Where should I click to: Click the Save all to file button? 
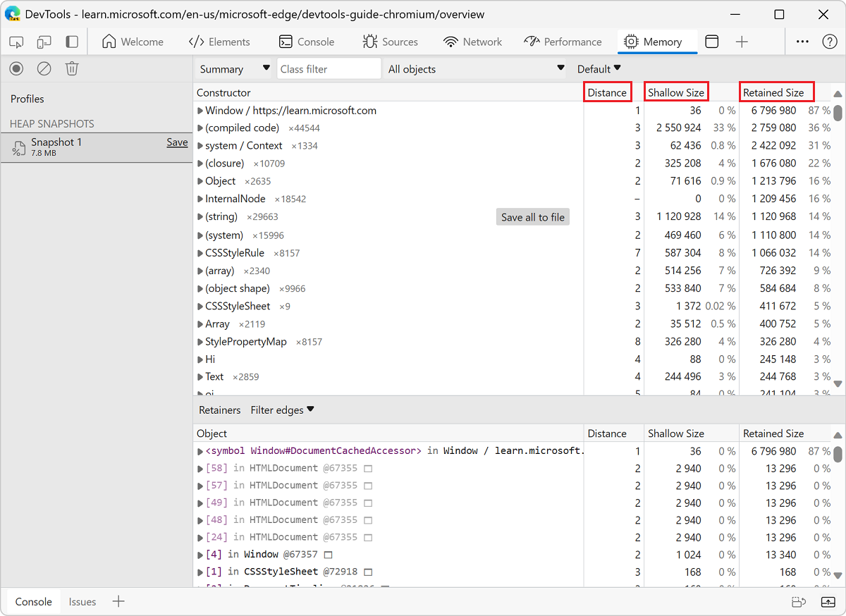coord(532,216)
